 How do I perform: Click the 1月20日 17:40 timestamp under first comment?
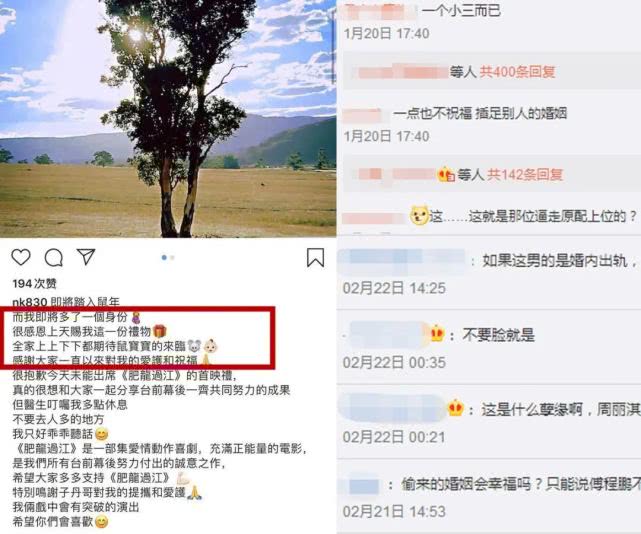[386, 33]
